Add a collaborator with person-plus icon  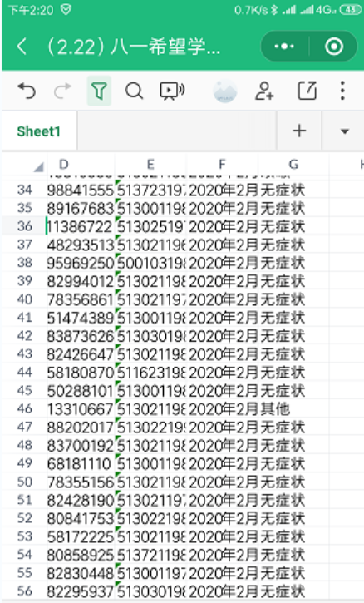pos(264,91)
